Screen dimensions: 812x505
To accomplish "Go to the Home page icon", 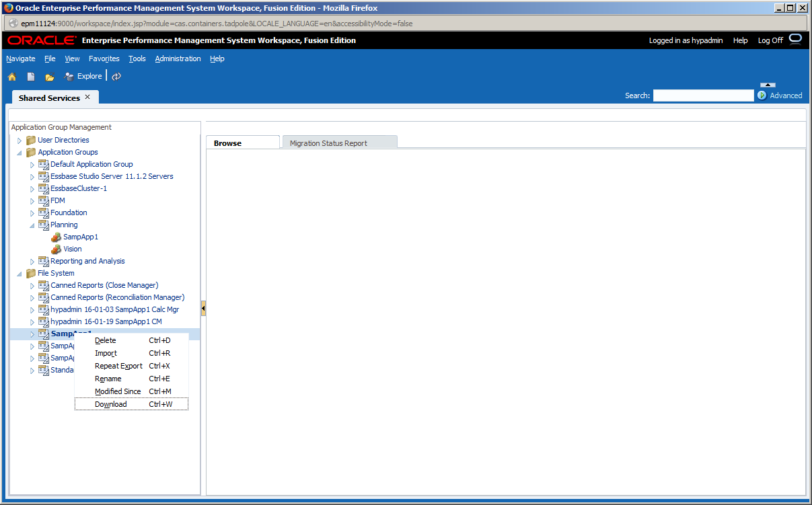I will point(11,77).
